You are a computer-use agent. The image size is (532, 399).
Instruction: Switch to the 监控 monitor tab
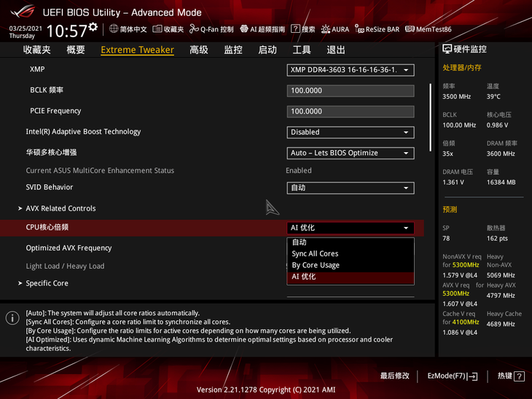pos(233,50)
